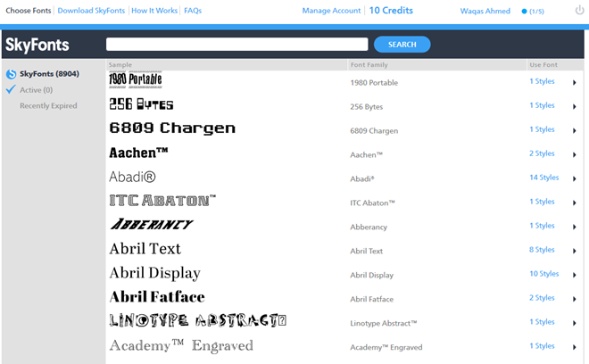Click the power icon at top right

tap(579, 11)
